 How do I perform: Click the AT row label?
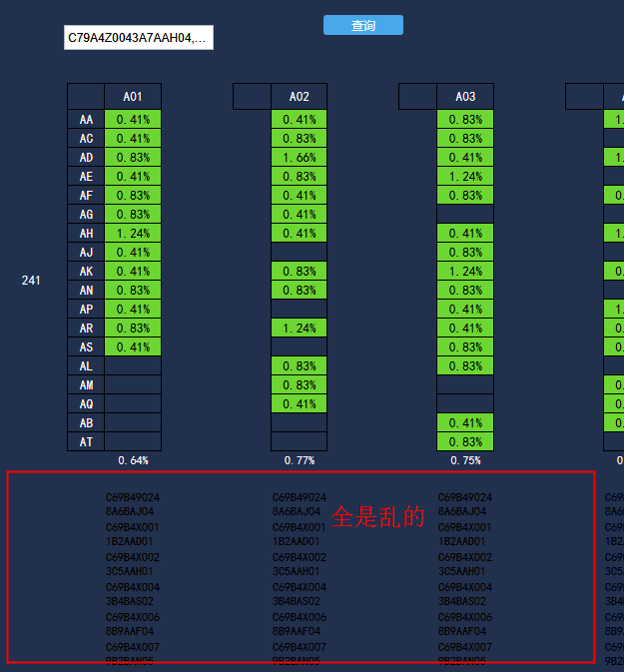[x=86, y=442]
